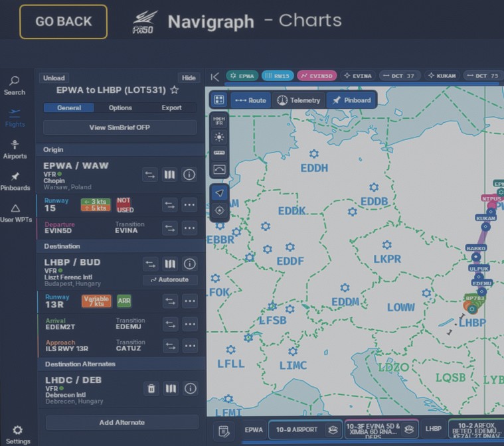This screenshot has width=504, height=446.
Task: Select EVIN5D route chip
Action: [317, 76]
